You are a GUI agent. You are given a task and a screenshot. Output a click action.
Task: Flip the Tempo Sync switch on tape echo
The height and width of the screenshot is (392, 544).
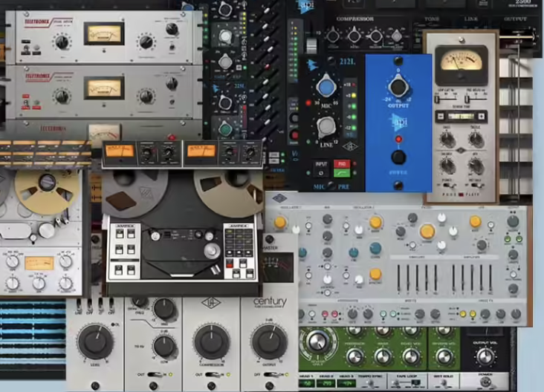pos(371,383)
